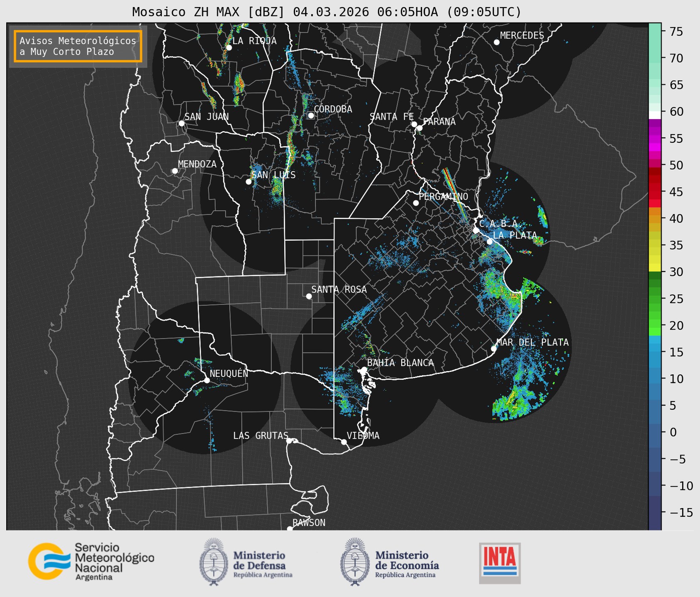Click the -15 dBZ dark navy color band
700x597 pixels.
tap(655, 512)
